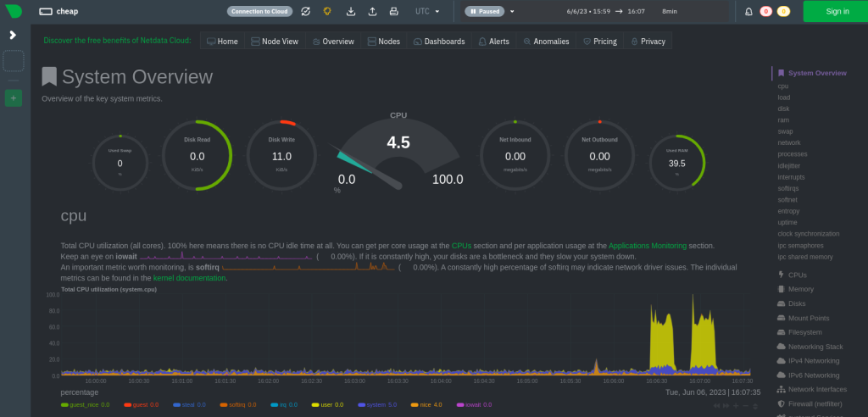Switch to the Overview tab
Viewport: 868px width, 417px height.
(x=333, y=41)
